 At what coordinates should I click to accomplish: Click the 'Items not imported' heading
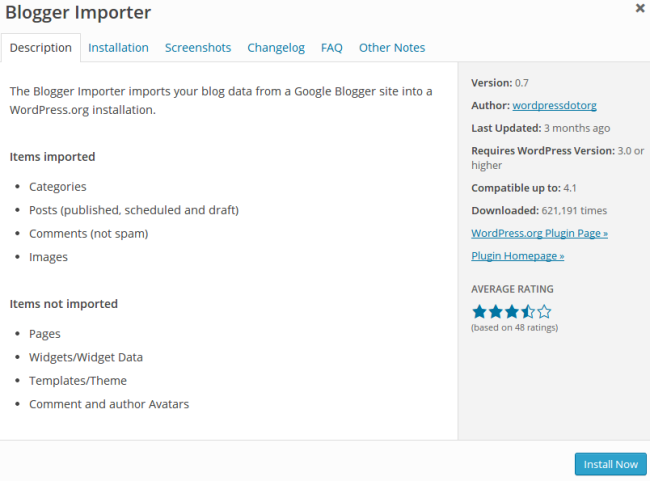[63, 304]
